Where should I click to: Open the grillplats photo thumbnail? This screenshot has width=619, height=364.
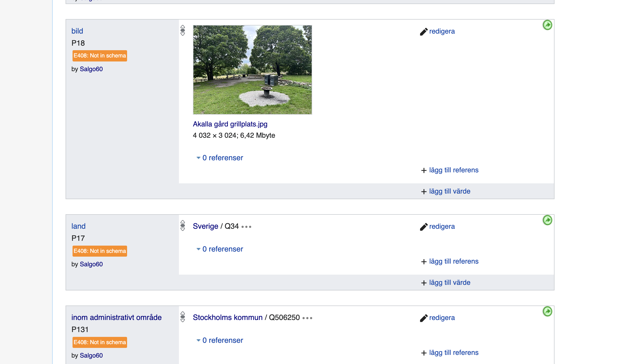point(252,70)
